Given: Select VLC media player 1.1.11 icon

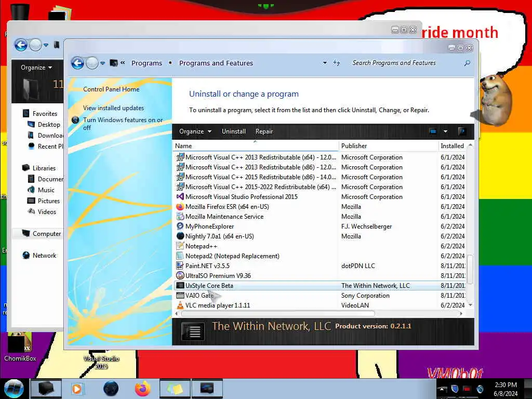Looking at the screenshot, I should [180, 305].
